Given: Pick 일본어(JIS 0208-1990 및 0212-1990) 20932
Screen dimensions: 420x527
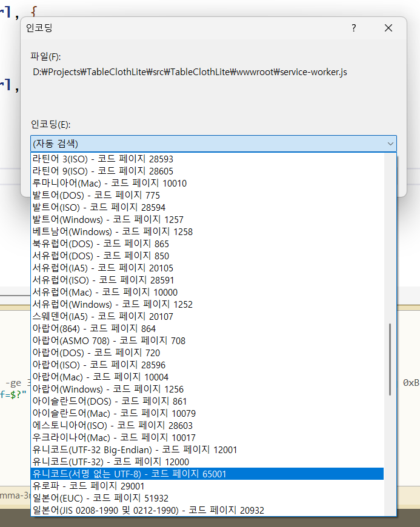Looking at the screenshot, I should point(207,510).
